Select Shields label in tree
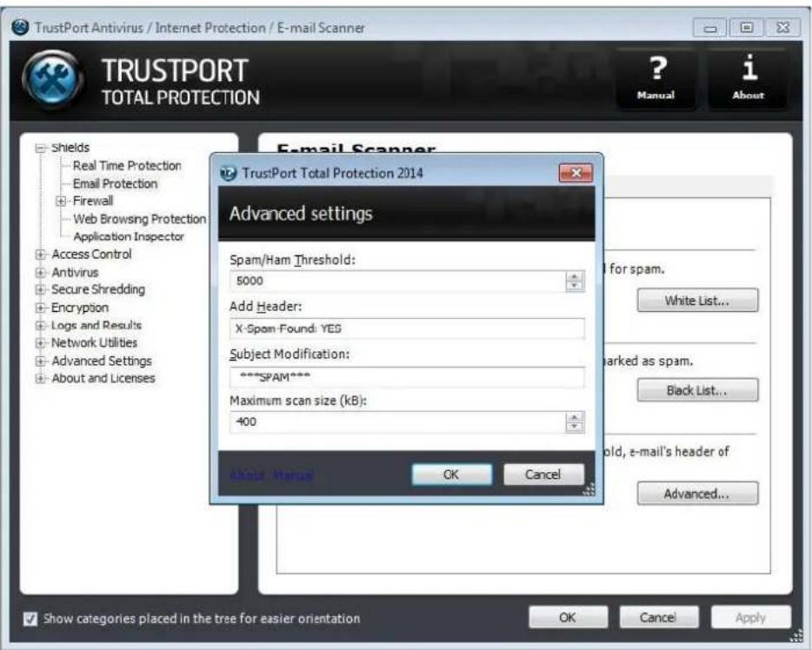The height and width of the screenshot is (650, 812). (x=70, y=148)
